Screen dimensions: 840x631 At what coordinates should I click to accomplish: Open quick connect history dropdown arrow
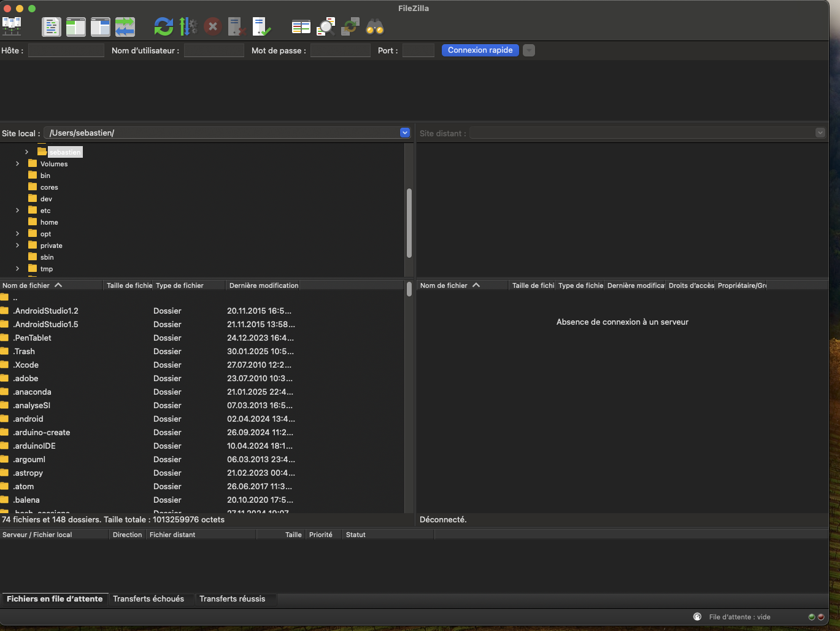pos(529,50)
